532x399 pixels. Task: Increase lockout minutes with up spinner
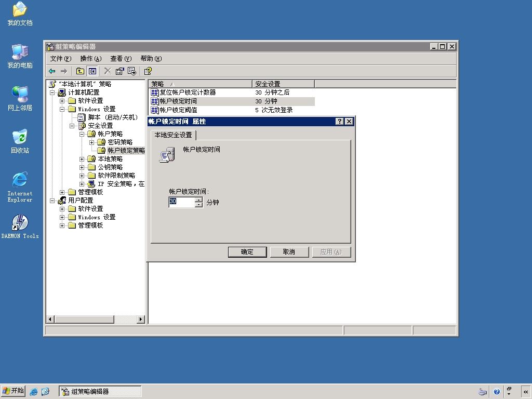point(199,200)
